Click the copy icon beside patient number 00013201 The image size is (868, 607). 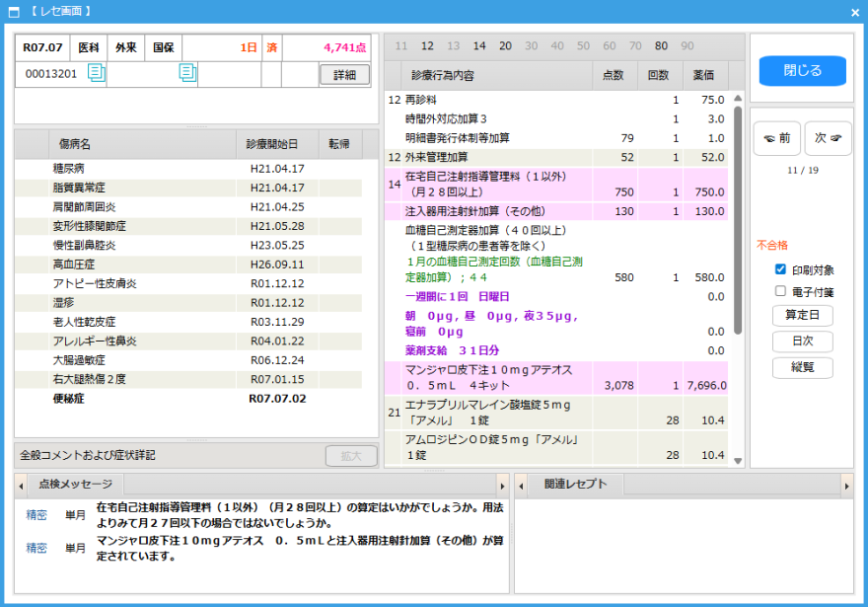97,73
